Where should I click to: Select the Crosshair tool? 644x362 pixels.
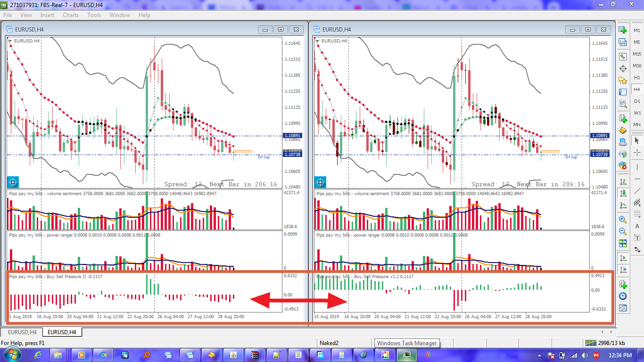click(637, 152)
